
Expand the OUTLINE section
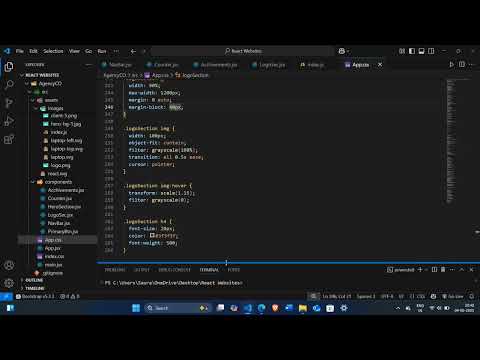coord(34,280)
